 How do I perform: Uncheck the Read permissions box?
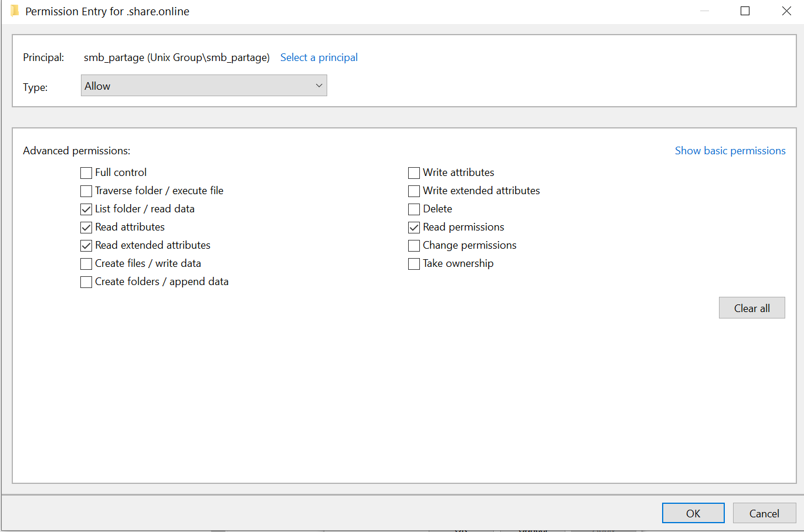(x=414, y=228)
